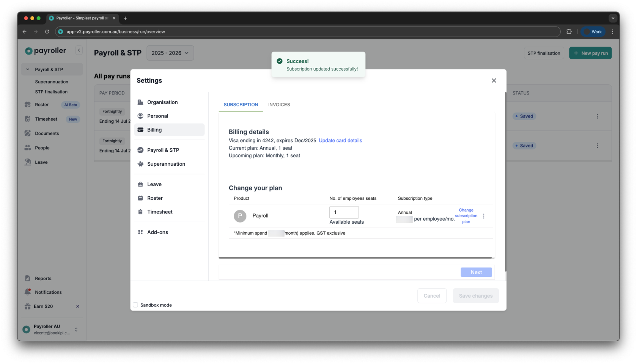Image resolution: width=637 pixels, height=364 pixels.
Task: Open the Superannuation settings icon
Action: [x=140, y=164]
